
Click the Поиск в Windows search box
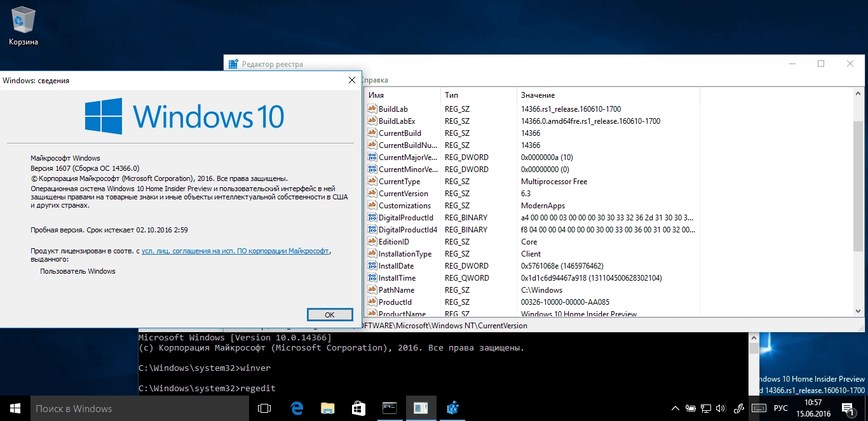140,408
